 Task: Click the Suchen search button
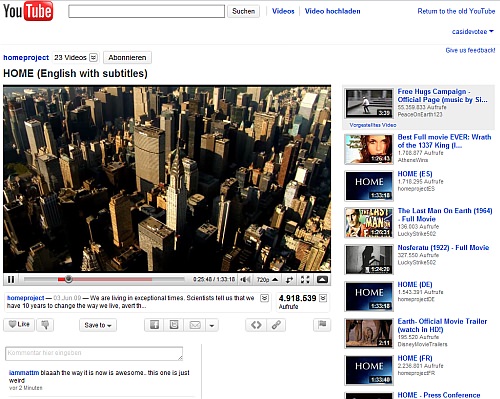(243, 11)
